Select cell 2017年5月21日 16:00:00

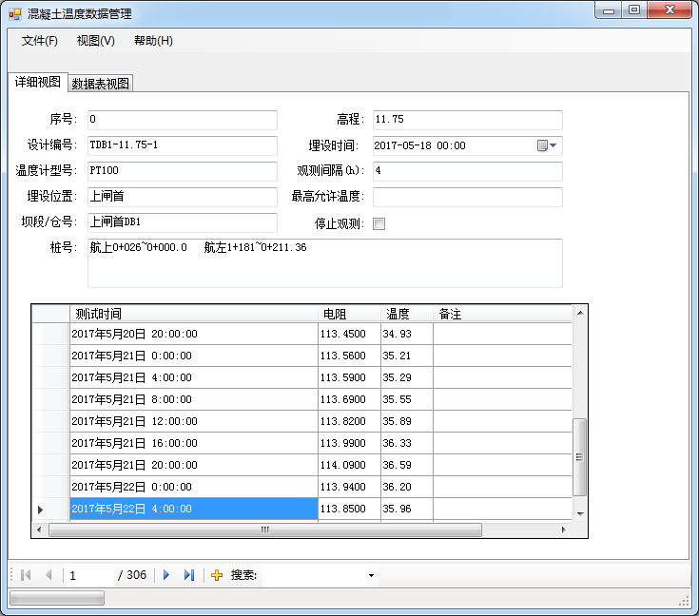[x=194, y=443]
